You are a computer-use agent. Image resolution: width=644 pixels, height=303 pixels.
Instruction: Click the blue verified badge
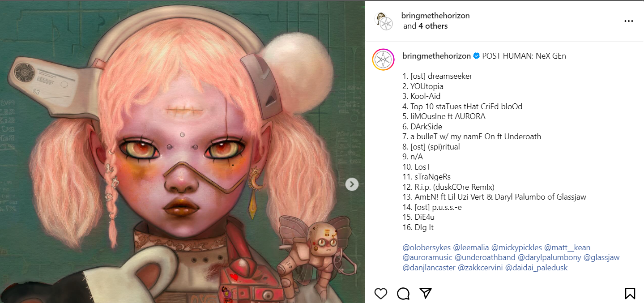(477, 56)
